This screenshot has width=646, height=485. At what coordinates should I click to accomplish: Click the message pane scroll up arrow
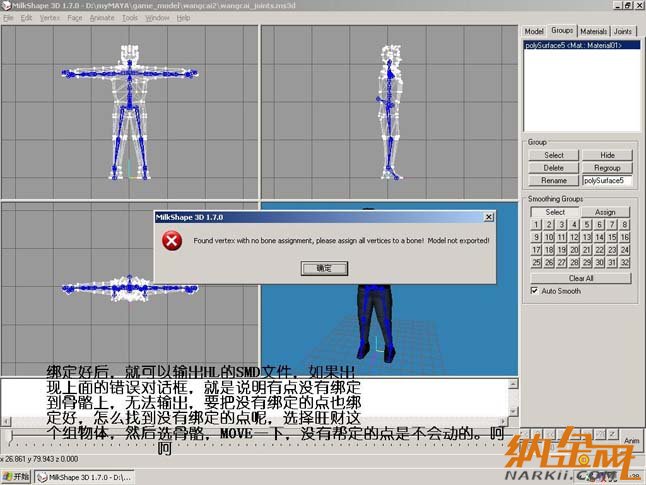pos(513,384)
